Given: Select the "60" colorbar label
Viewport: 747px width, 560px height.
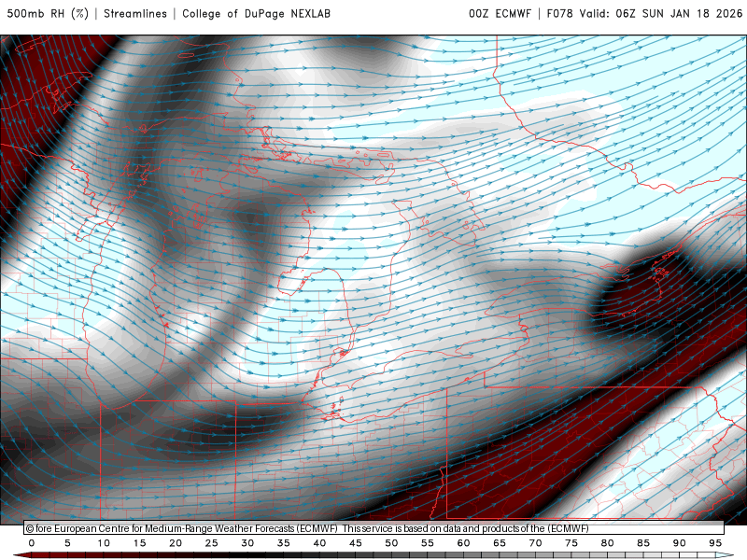Looking at the screenshot, I should click(x=463, y=543).
